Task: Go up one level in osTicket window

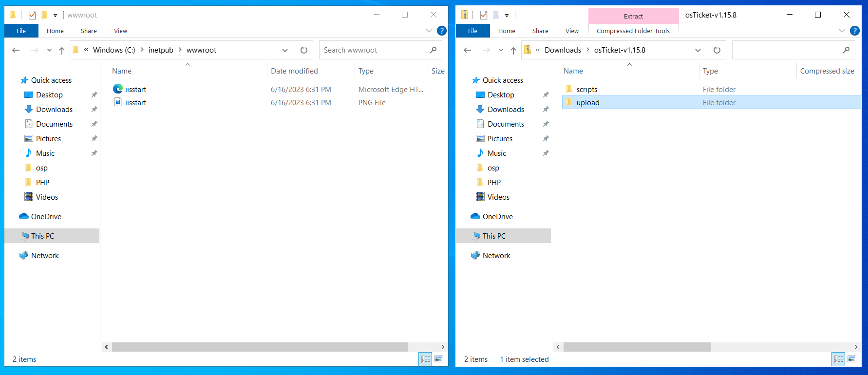Action: tap(513, 50)
